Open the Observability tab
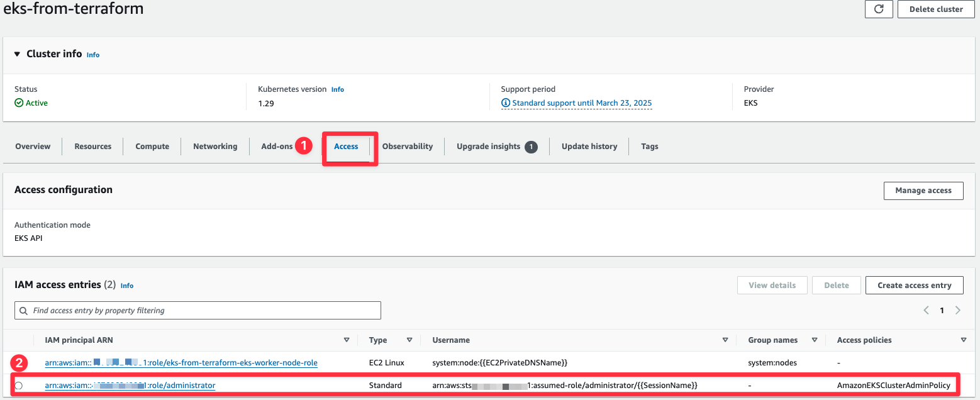The image size is (980, 400). coord(408,147)
